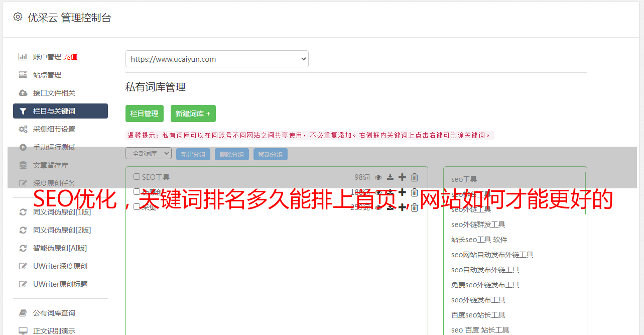Open 深度原创任务 in the sidebar
Screen dimensions: 644x335
point(54,183)
